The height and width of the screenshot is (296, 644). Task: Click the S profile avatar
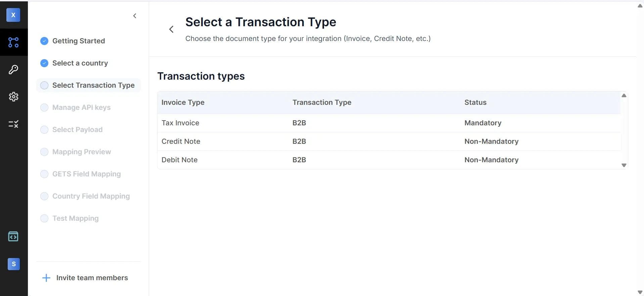[13, 264]
